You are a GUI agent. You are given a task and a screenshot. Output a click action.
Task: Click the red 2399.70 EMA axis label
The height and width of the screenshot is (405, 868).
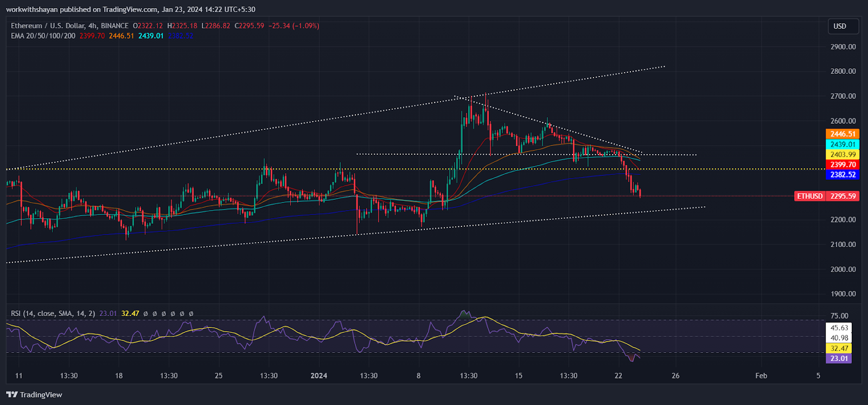click(843, 164)
